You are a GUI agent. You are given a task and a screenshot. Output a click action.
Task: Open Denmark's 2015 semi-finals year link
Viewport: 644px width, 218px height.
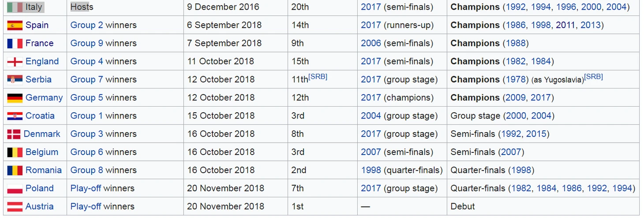click(536, 133)
